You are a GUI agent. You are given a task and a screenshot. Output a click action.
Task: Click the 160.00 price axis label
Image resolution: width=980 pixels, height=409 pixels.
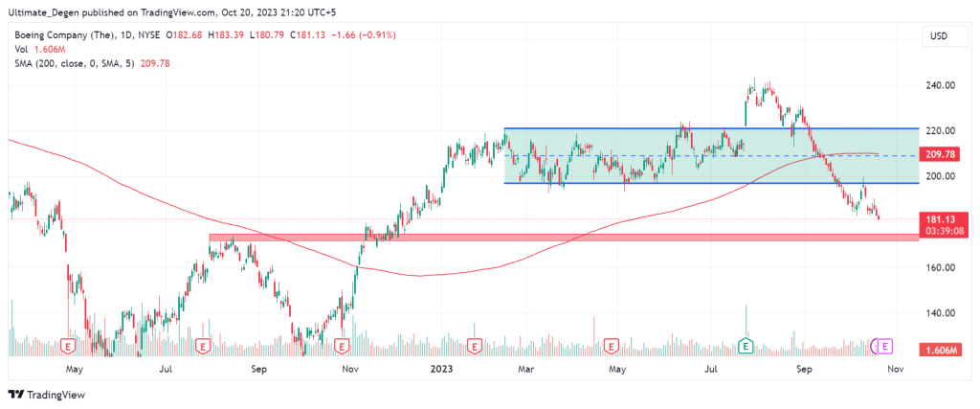(x=943, y=267)
